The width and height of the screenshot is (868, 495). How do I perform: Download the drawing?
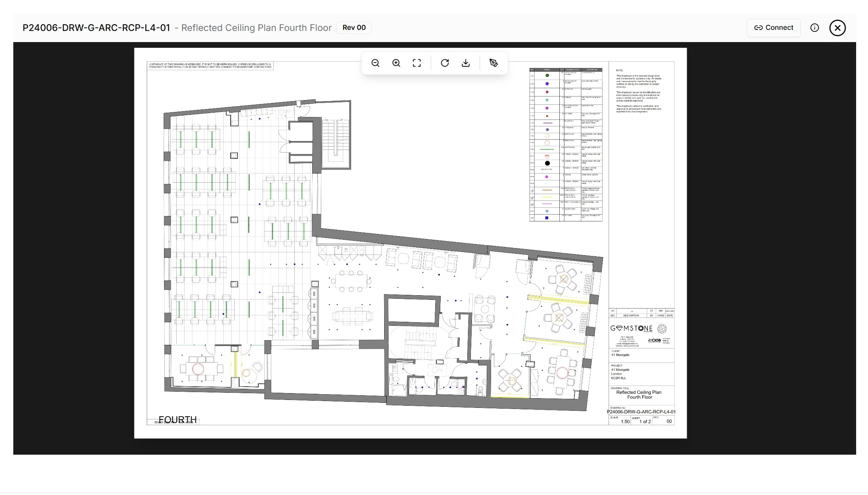466,63
